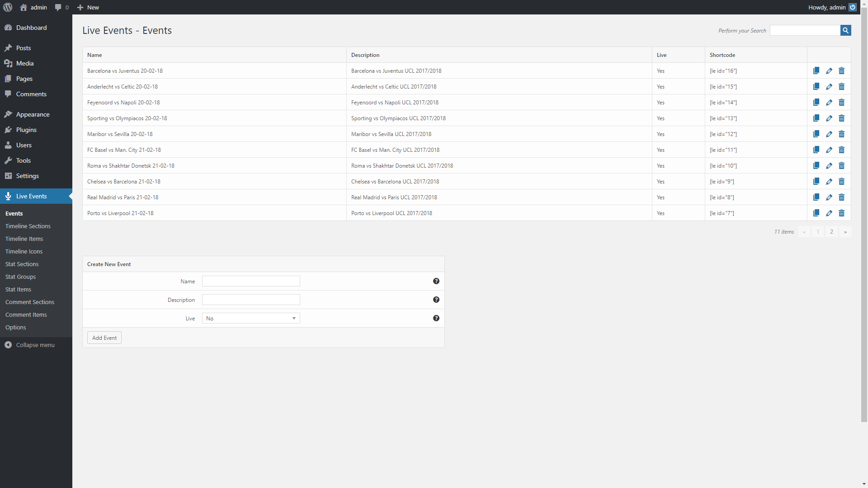
Task: Select the Appearance paintbrush icon
Action: coord(8,114)
